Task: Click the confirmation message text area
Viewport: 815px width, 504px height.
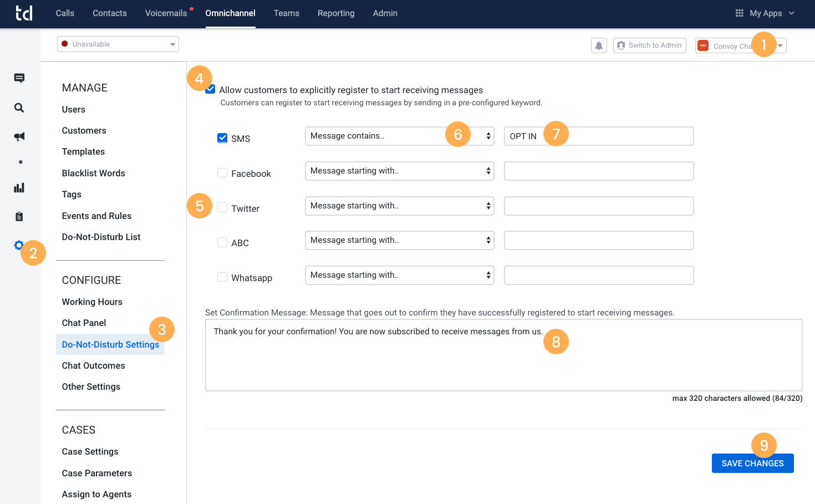Action: tap(504, 355)
